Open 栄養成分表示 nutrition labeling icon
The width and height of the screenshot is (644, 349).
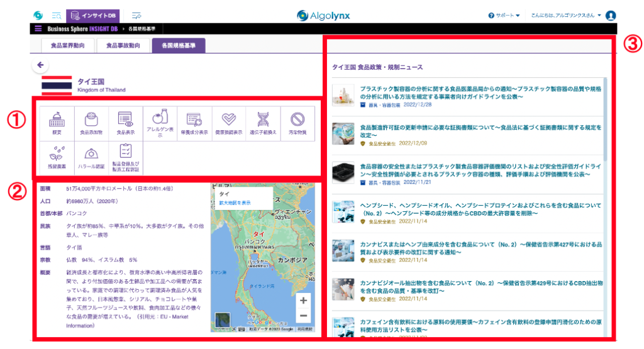[x=194, y=123]
